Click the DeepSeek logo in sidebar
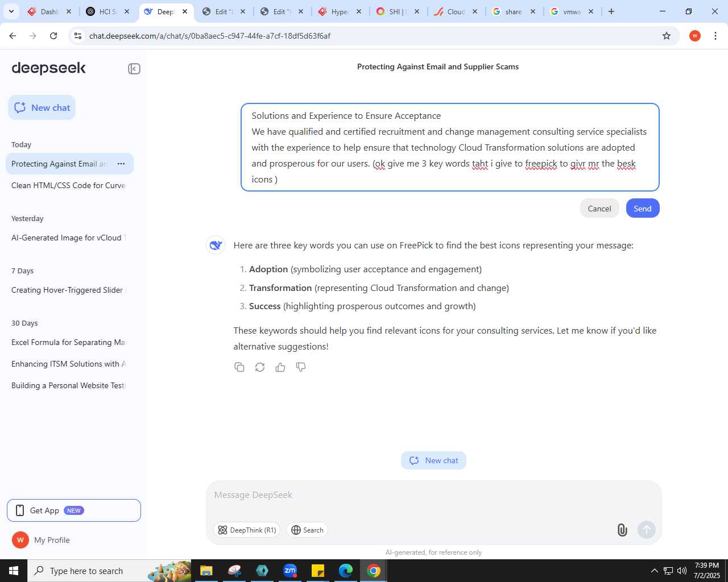Image resolution: width=728 pixels, height=582 pixels. pos(49,68)
